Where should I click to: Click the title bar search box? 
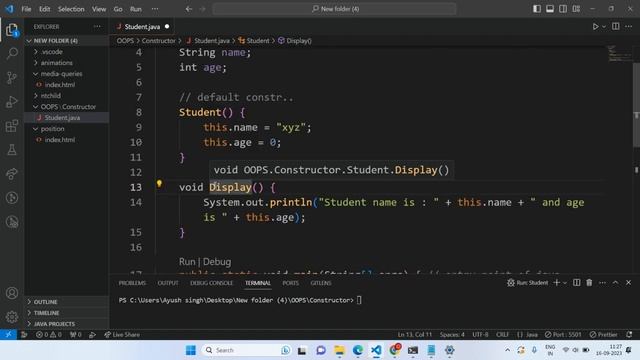click(335, 9)
